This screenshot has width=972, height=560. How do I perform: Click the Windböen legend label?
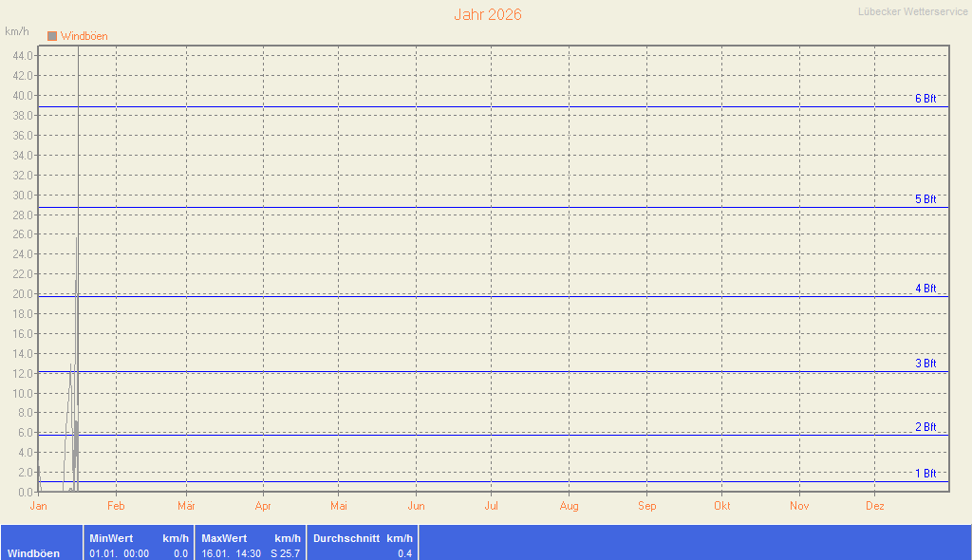[84, 36]
